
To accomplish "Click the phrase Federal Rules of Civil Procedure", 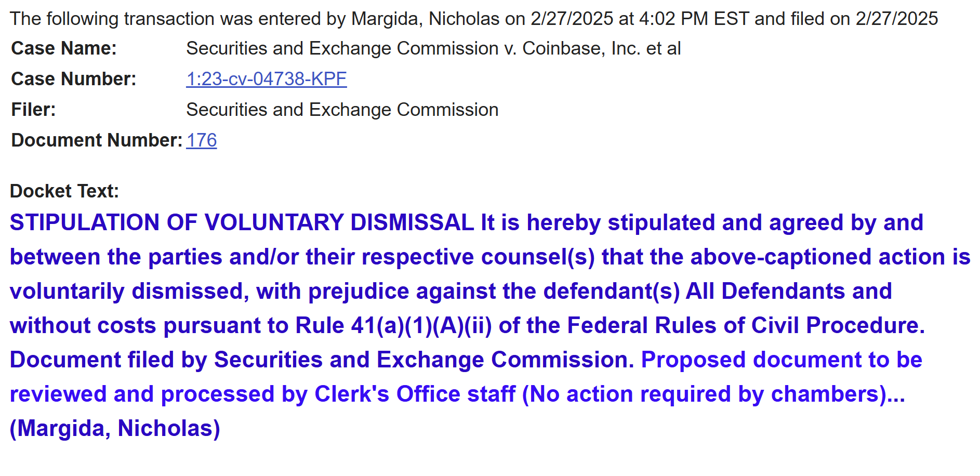I will point(746,325).
